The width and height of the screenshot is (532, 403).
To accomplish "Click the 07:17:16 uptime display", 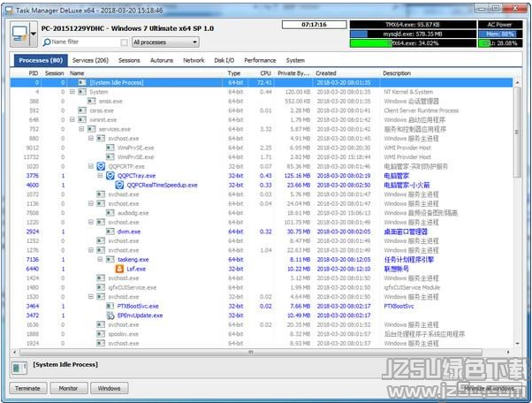I will (315, 25).
